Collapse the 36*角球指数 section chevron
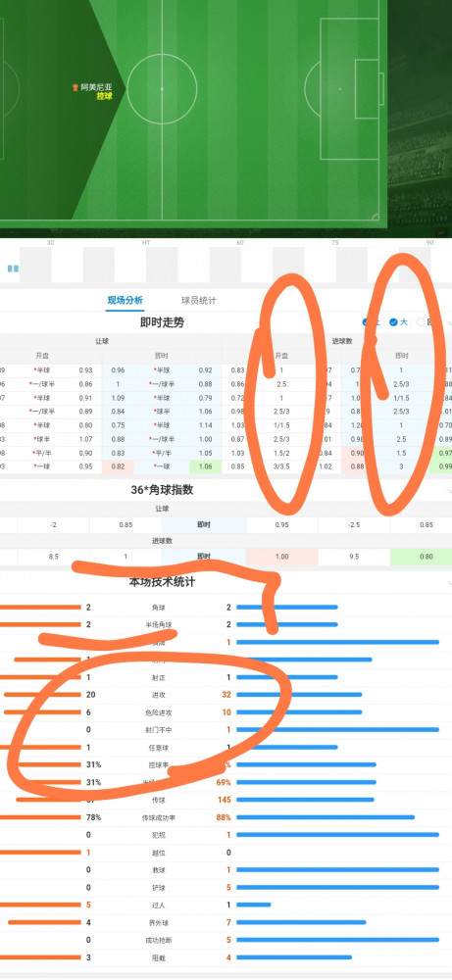 pos(449,491)
